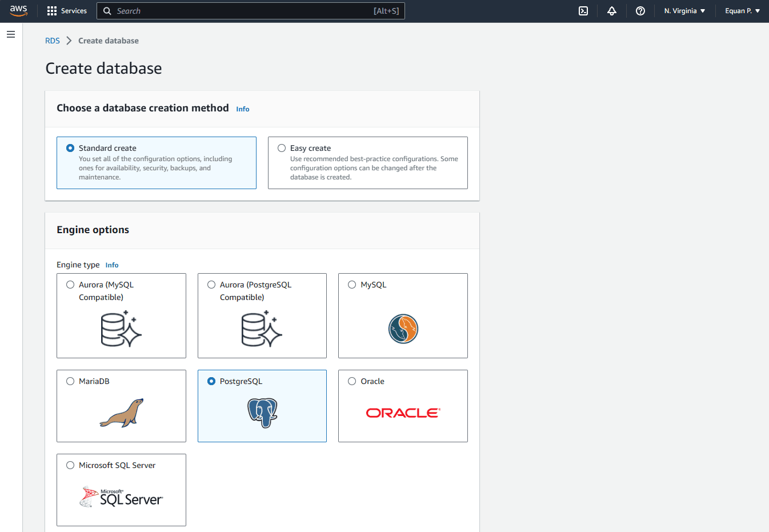The height and width of the screenshot is (532, 769).
Task: Click the Aurora MySQL database icon
Action: pyautogui.click(x=121, y=329)
